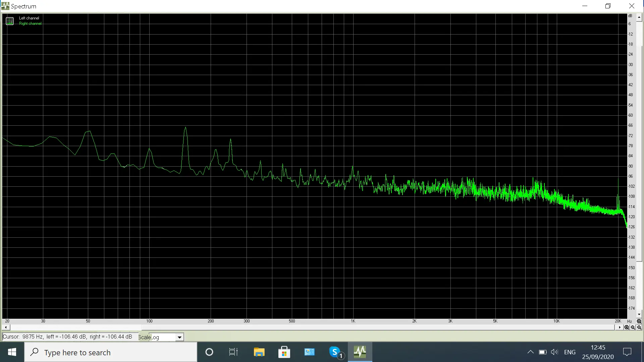The height and width of the screenshot is (362, 644).
Task: Toggle the Left channel legend label
Action: pos(29,18)
